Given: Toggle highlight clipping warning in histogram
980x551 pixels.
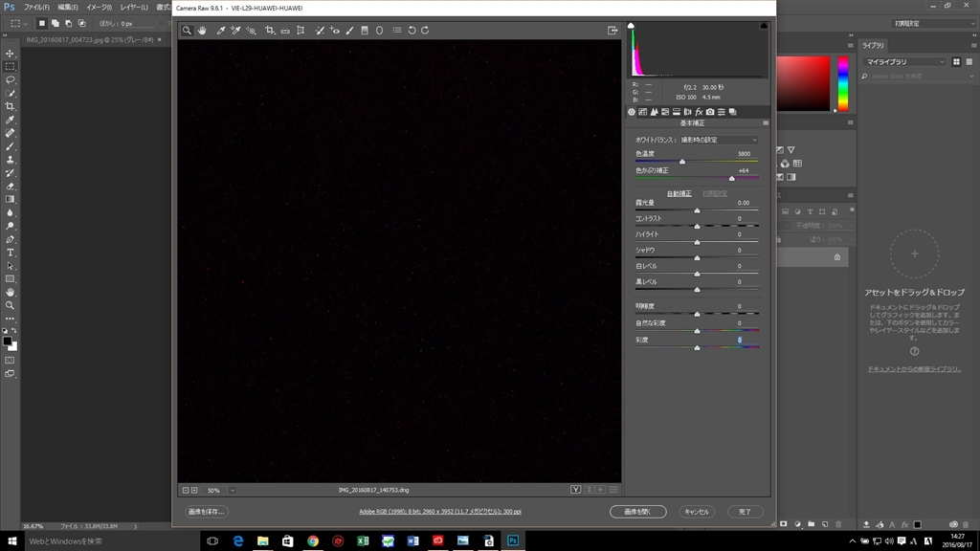Looking at the screenshot, I should tap(765, 26).
